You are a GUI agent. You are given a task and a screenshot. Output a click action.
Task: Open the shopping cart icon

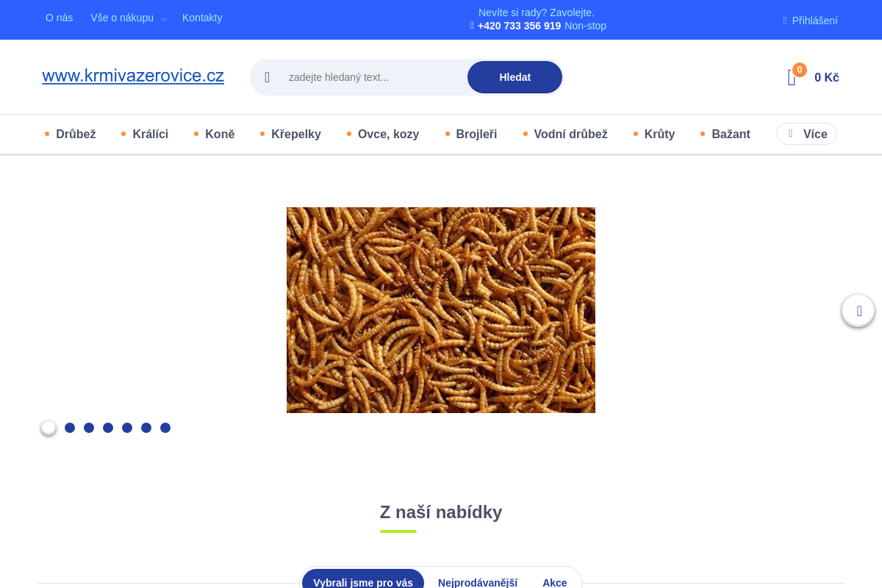click(792, 77)
